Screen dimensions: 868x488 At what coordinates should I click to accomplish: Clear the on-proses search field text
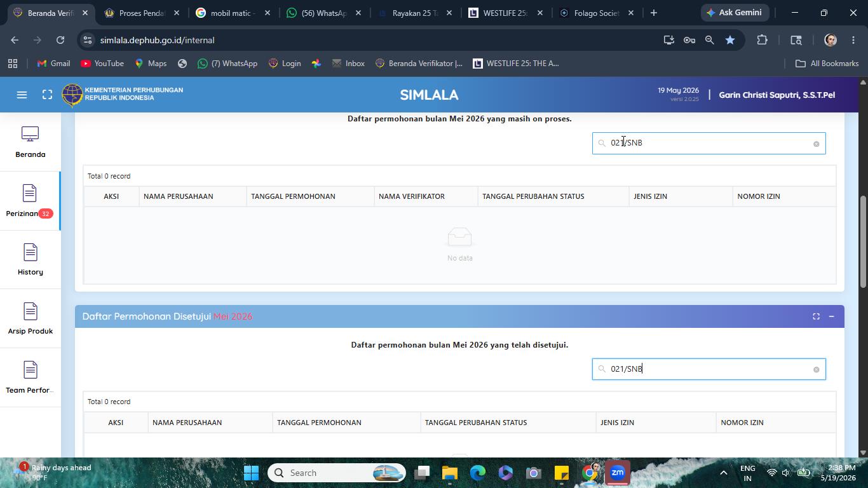click(817, 144)
